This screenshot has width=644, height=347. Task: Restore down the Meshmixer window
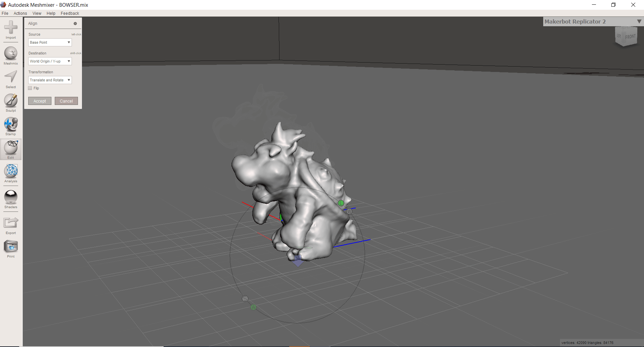613,5
